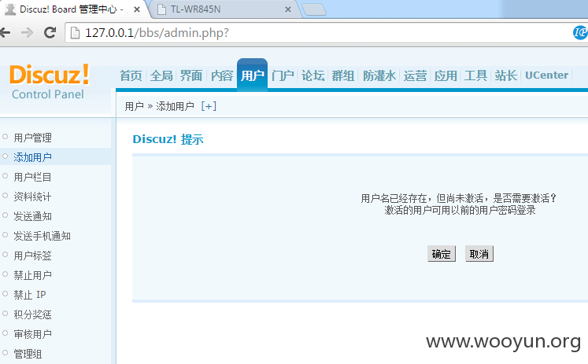The image size is (588, 364).
Task: Open the 工具 top menu
Action: tap(475, 75)
